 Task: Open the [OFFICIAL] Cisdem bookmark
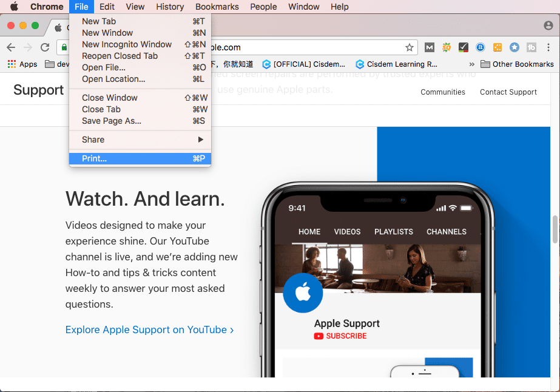pyautogui.click(x=304, y=64)
